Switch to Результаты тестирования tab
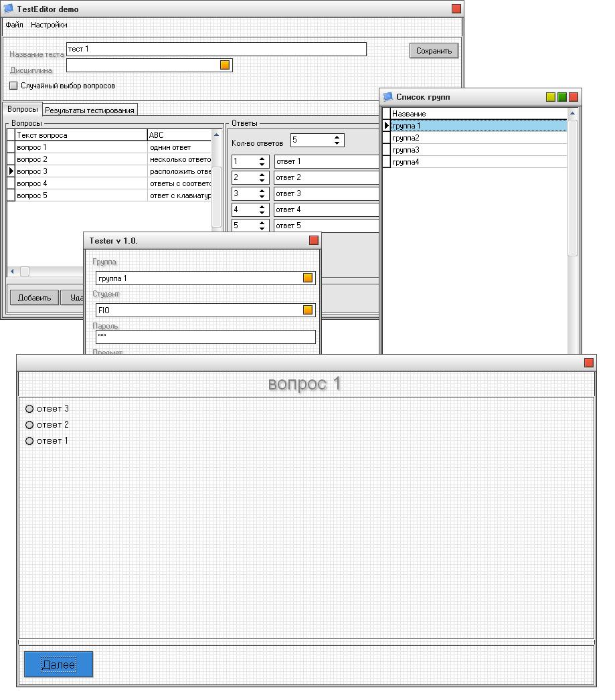This screenshot has height=700, width=615. 89,110
